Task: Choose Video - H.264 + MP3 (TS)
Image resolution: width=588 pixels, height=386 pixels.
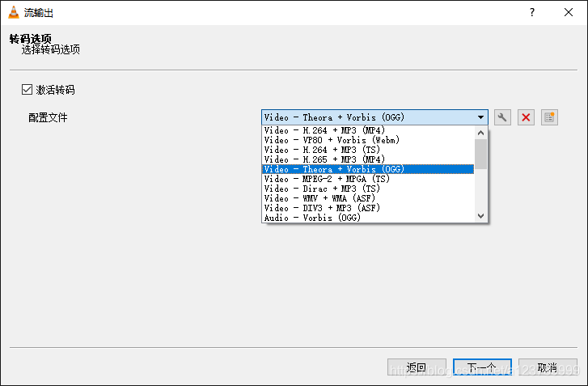Action: (x=368, y=150)
